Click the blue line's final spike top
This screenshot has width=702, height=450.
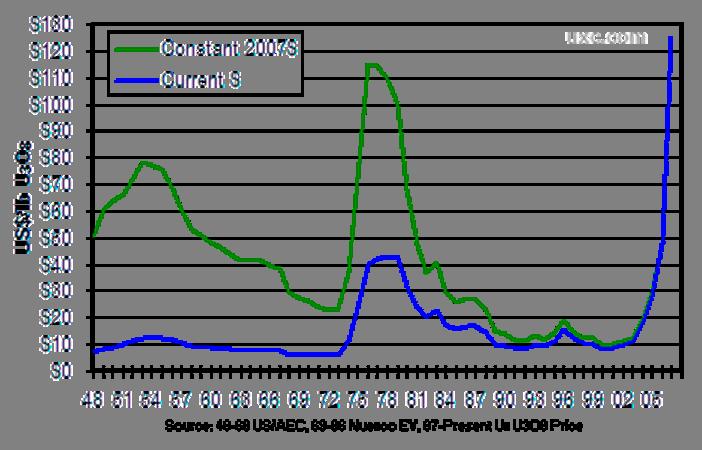[670, 38]
